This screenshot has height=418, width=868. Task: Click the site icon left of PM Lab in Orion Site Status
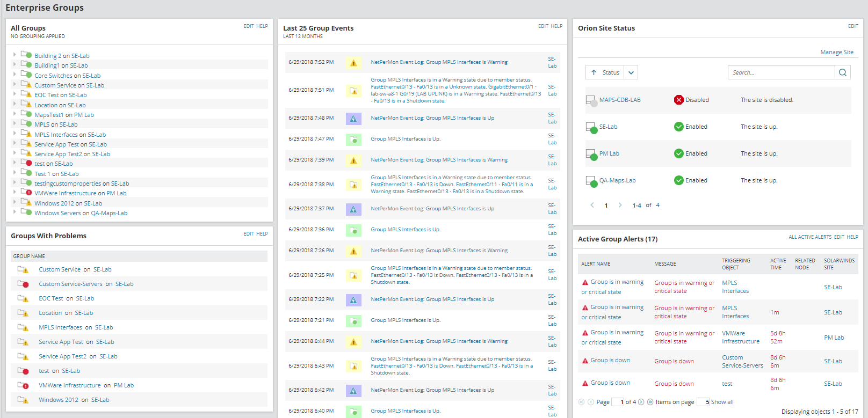point(591,155)
